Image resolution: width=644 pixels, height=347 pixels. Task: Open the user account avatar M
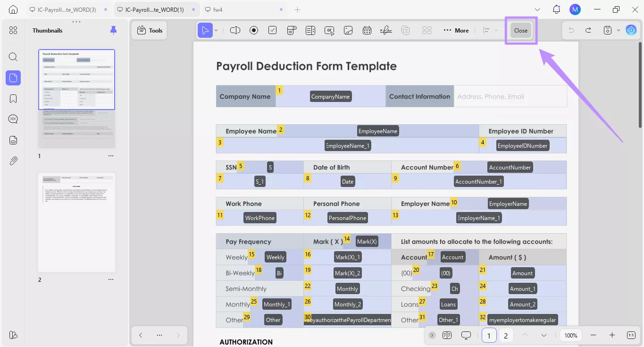click(575, 9)
